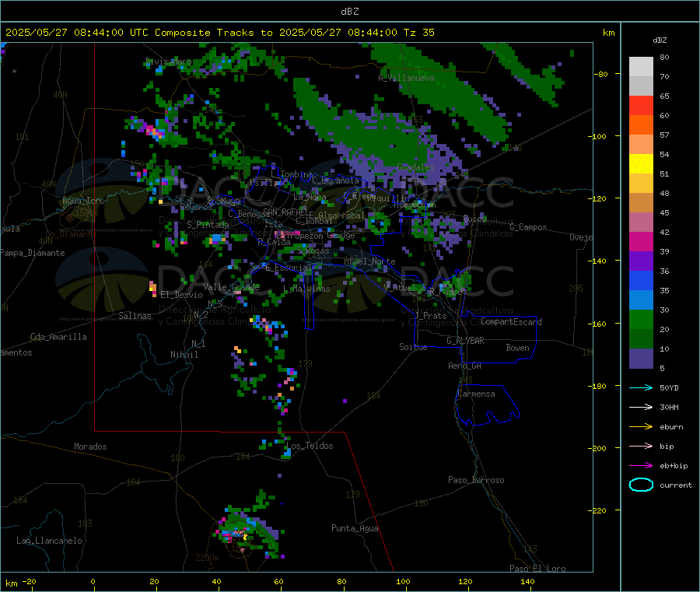Click the 'Agua_Toro' map label
The width and height of the screenshot is (700, 592).
click(83, 201)
